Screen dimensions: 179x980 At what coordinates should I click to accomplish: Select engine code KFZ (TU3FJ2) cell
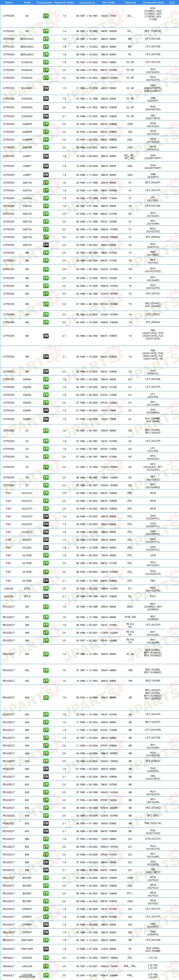tap(153, 31)
